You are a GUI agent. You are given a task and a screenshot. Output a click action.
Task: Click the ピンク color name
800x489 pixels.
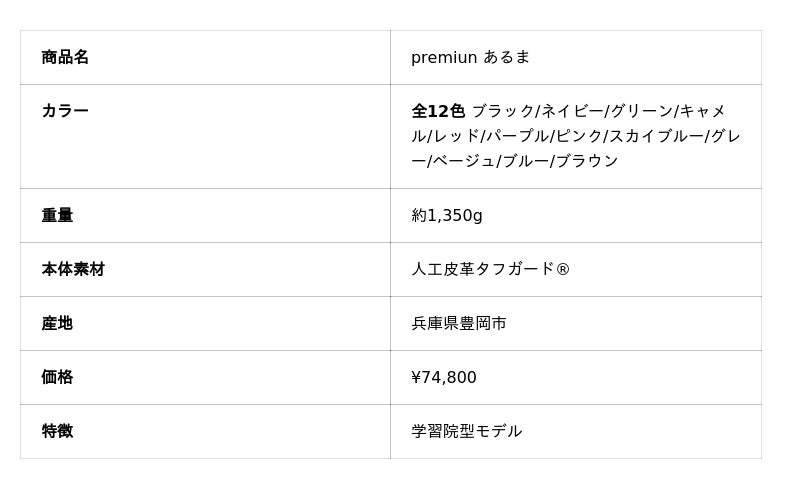[x=578, y=136]
